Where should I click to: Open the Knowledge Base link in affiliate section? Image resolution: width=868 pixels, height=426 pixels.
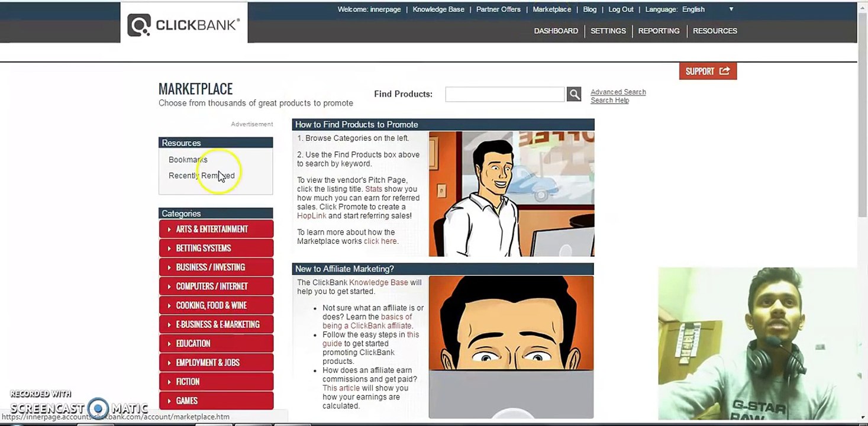click(378, 283)
